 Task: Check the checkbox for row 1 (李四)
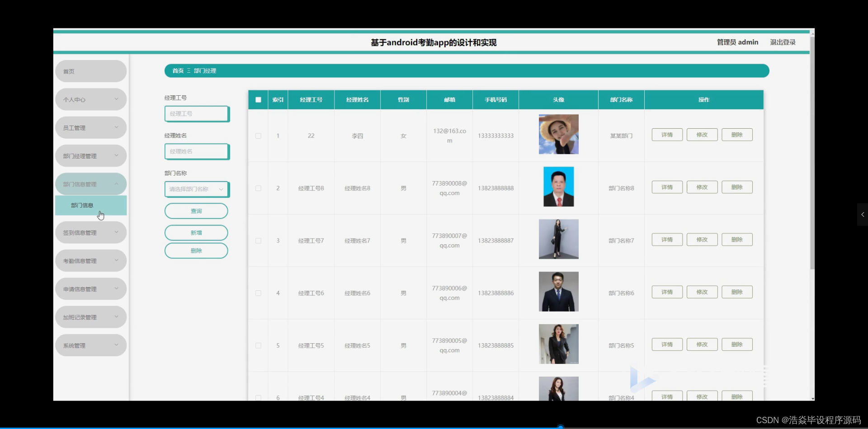[x=258, y=135]
